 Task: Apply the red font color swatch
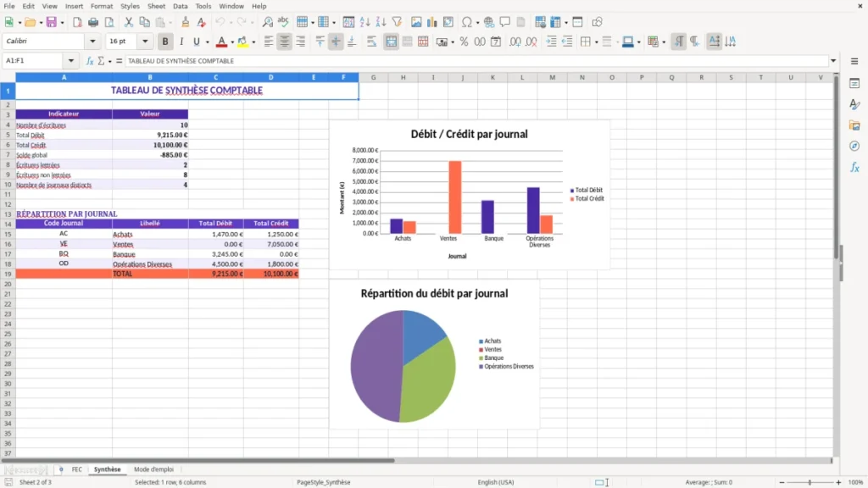[221, 42]
